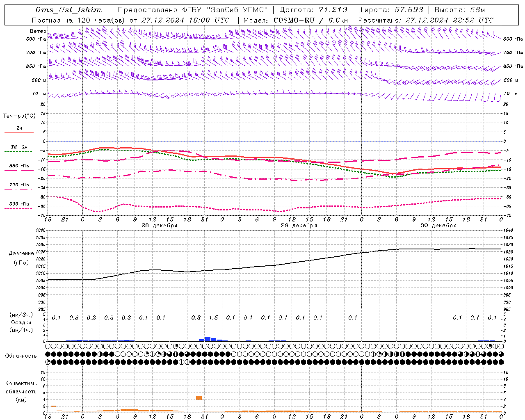Image resolution: width=525 pixels, height=420 pixels.
Task: Select the right 700 гПа wind level label
Action: (513, 52)
